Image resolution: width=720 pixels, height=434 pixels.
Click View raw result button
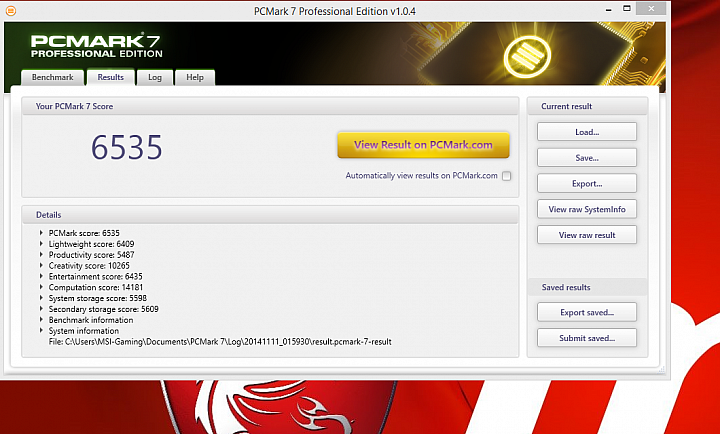pyautogui.click(x=587, y=235)
